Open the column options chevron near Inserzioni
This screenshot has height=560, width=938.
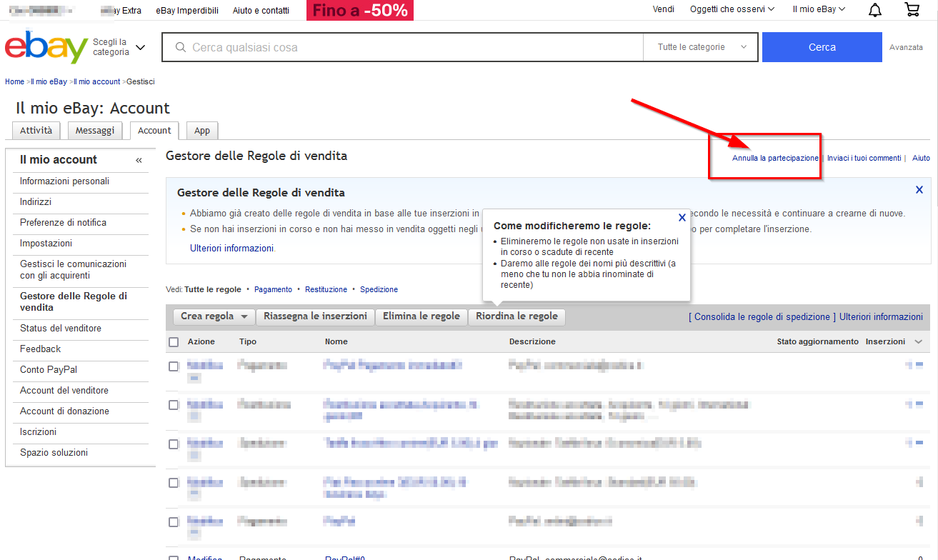(x=919, y=342)
